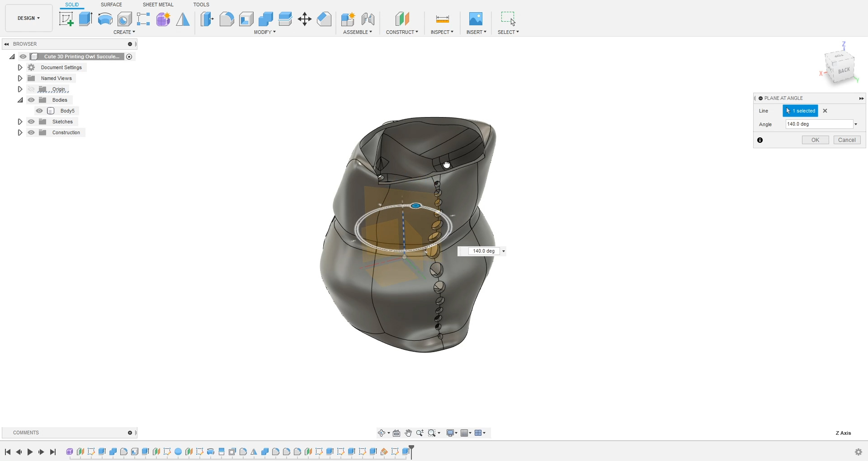Click the activate component radio button
The width and height of the screenshot is (868, 461).
129,56
